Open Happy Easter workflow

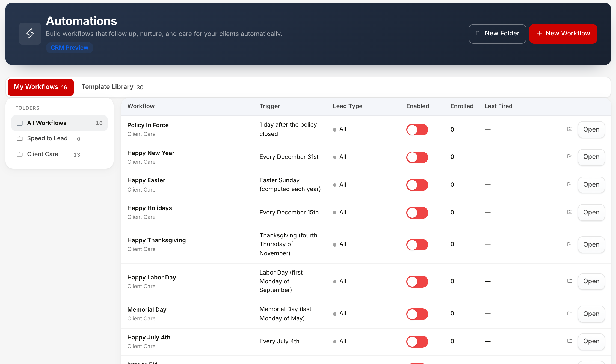pos(591,184)
